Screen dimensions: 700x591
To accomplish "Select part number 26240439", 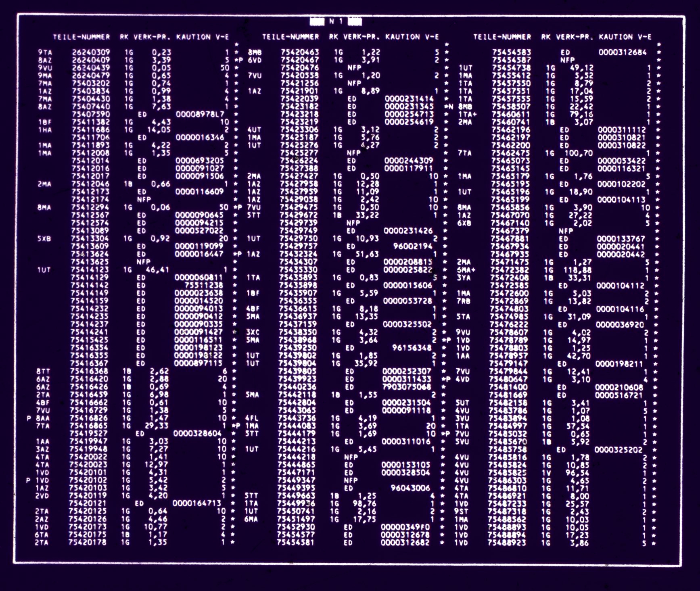I will (91, 68).
